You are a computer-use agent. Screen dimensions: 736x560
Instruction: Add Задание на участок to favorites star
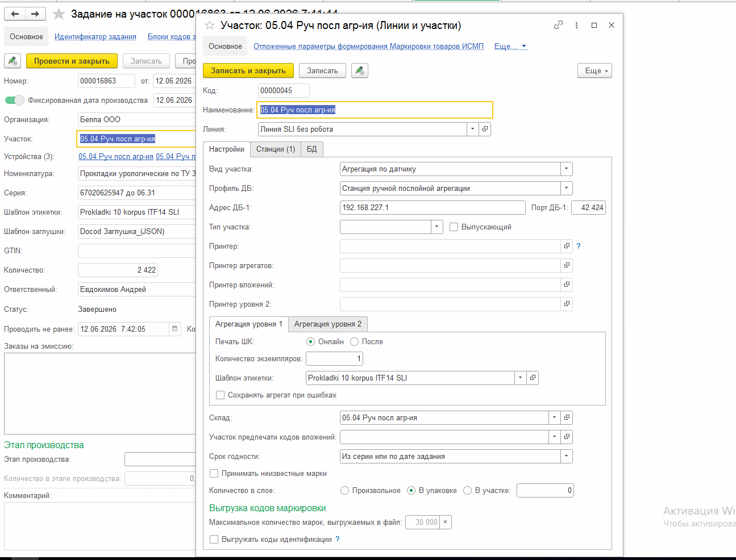[x=59, y=14]
